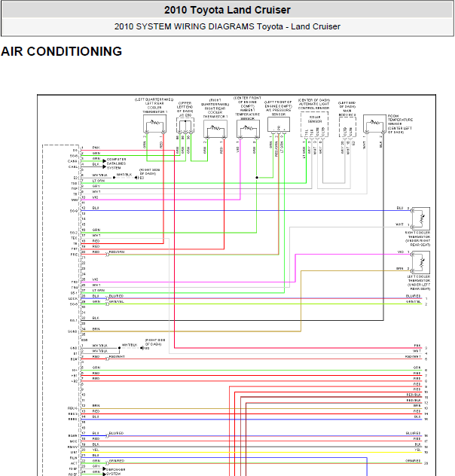
Task: Click the "RED/GRN" wire label at pin 20
Action: point(117,252)
